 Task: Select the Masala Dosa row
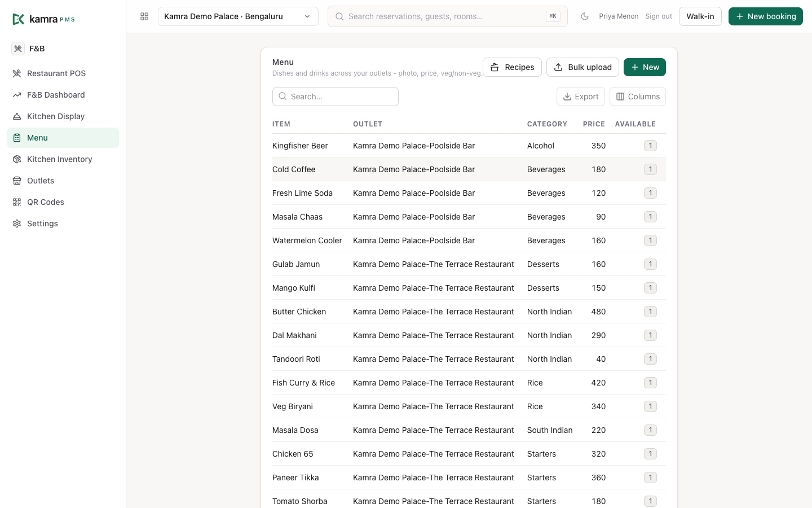(469, 430)
